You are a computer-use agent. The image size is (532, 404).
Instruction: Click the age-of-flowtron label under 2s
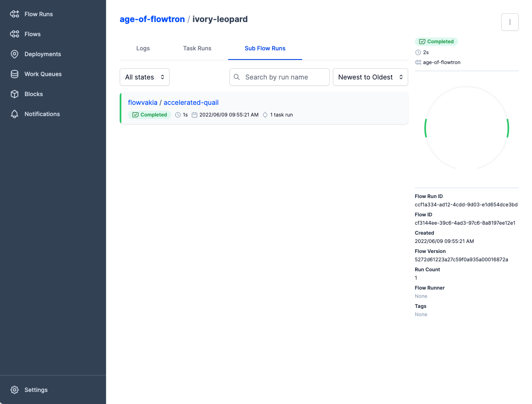click(x=442, y=62)
